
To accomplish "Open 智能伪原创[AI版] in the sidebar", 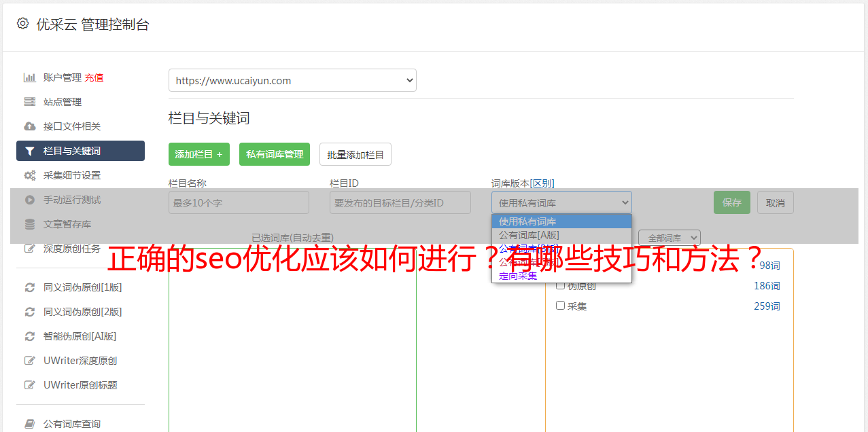I will coord(80,336).
